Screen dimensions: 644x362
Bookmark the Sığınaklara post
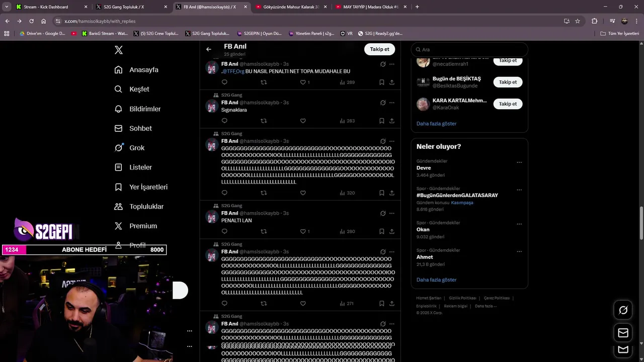382,121
